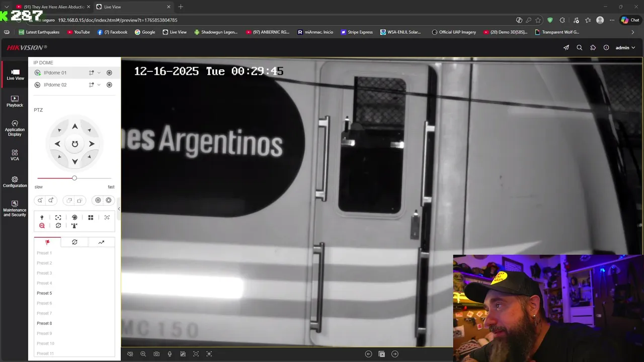Toggle recording for IPdome 02

(109, 85)
